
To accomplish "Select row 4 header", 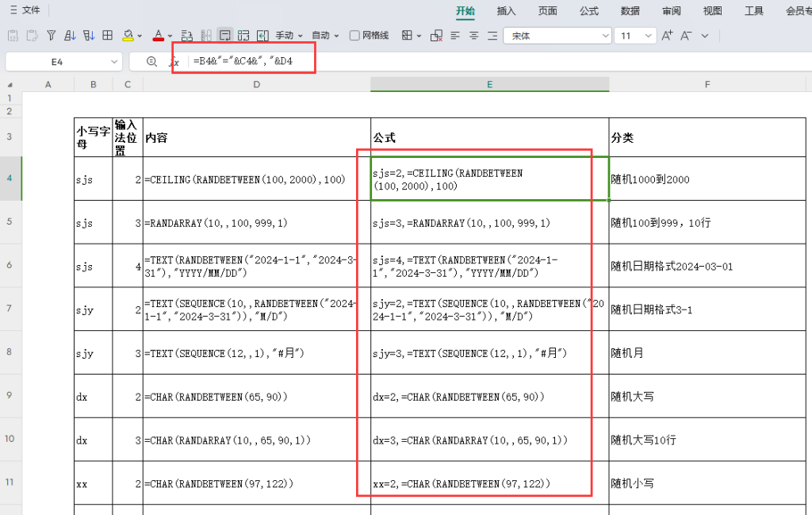I will coord(10,179).
